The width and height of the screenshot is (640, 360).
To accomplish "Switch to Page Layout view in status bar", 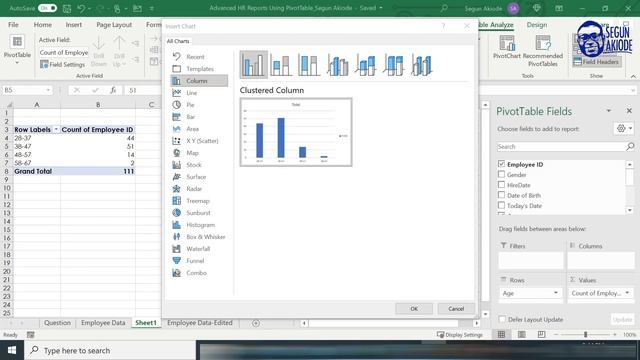I will point(522,335).
